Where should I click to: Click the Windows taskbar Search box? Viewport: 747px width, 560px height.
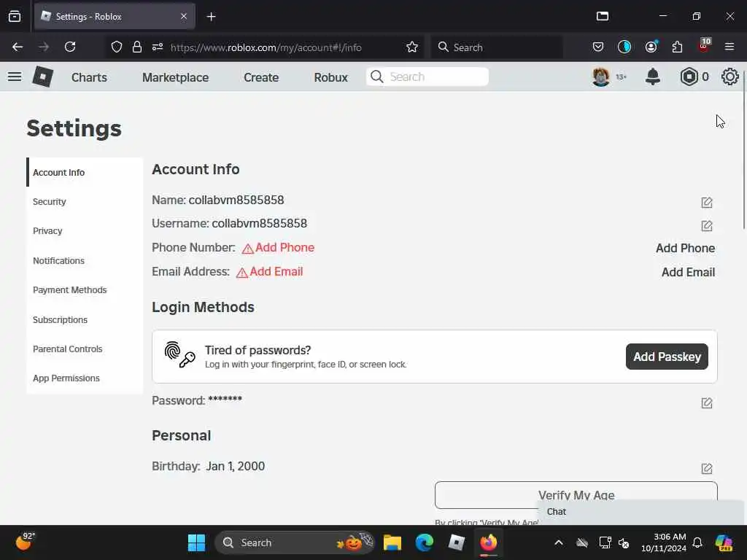[295, 542]
